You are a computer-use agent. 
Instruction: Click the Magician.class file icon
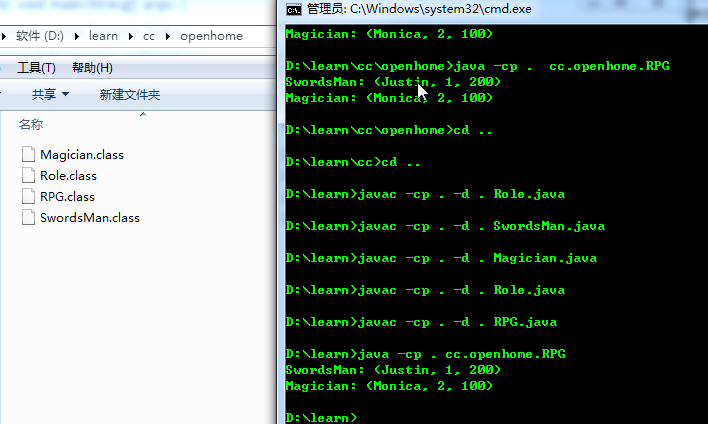point(28,154)
